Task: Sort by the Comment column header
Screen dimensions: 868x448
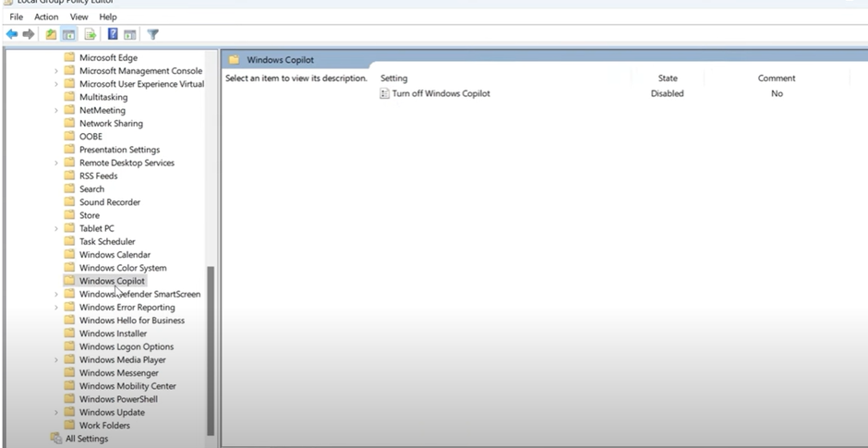Action: point(777,79)
